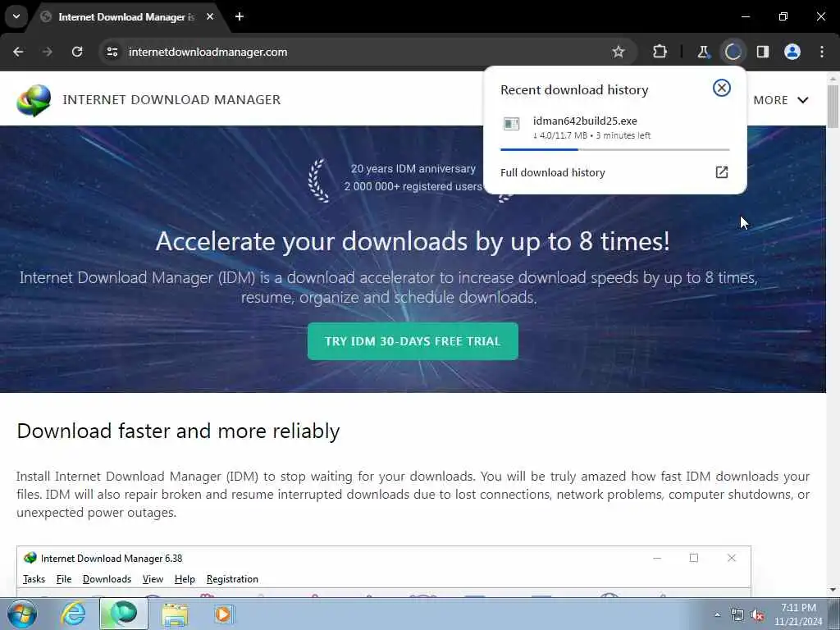Open Tasks menu in IDM screenshot

coord(34,579)
